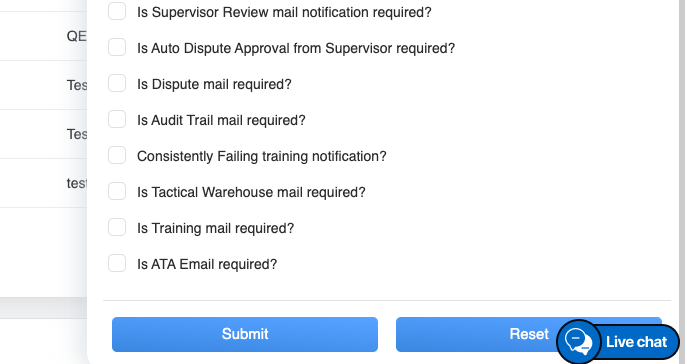Select the lowercase test row behind the dialog
Image resolution: width=687 pixels, height=364 pixels.
tap(44, 183)
